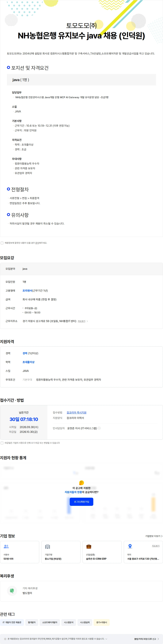Click the 50명 이하 employee count
Screen dimensions: 163x644
(x=8, y=559)
